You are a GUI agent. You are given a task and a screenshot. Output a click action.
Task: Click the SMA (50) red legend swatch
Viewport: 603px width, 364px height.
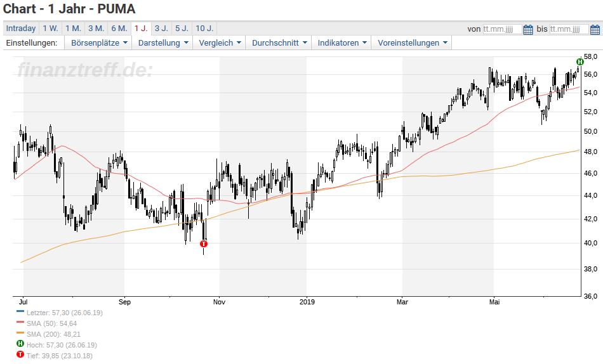[x=20, y=322]
